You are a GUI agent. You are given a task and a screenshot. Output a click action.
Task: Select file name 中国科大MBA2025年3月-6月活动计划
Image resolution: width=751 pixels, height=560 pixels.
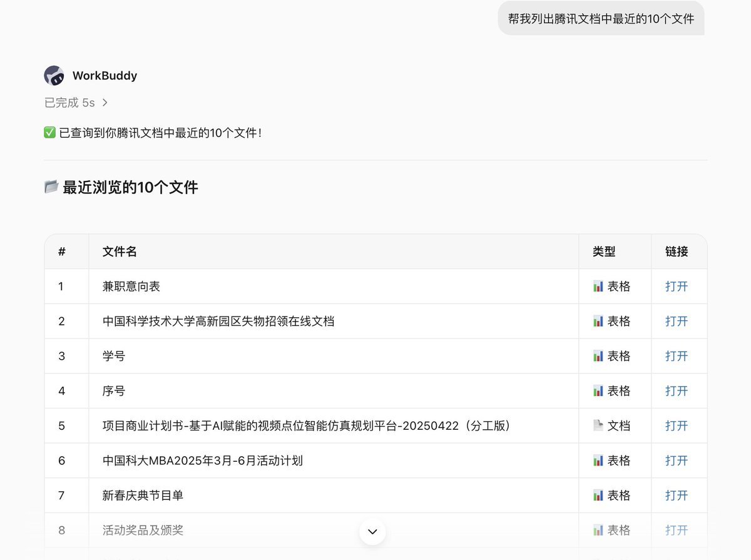point(203,461)
